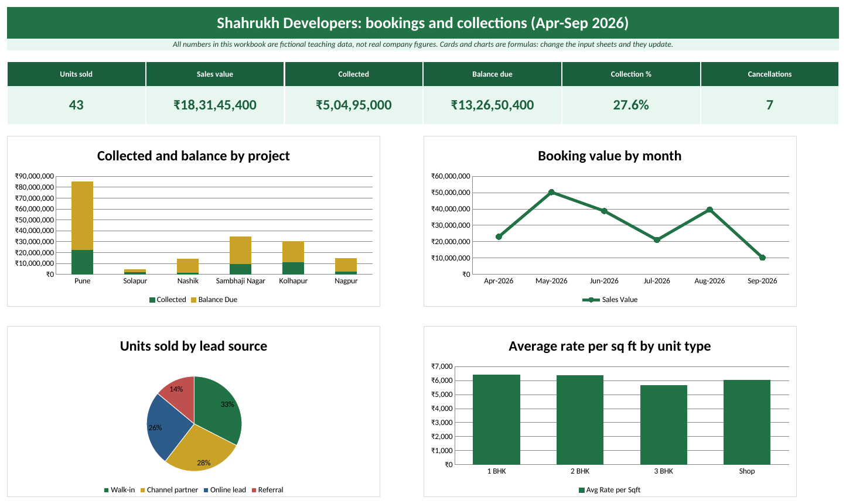Click the Sales value figure ₹18,31,45,400
This screenshot has width=846, height=504.
215,105
